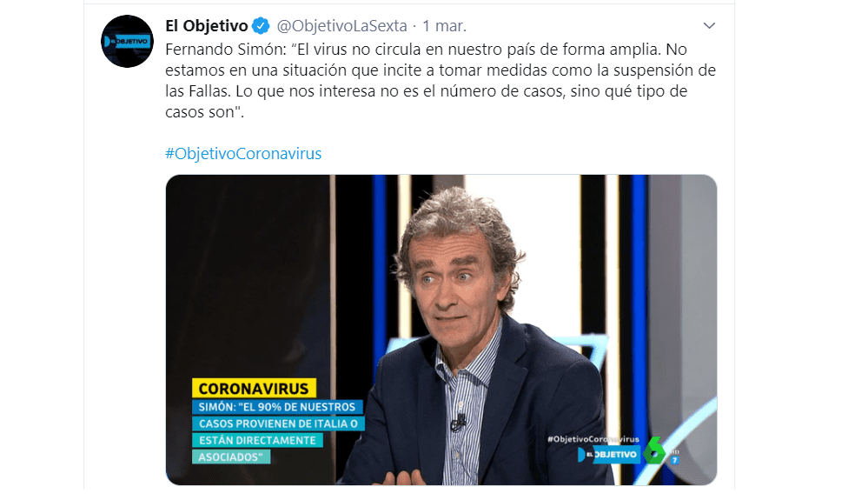This screenshot has height=500, width=868.
Task: Click the #ObjetivoCoronavirus watermark inside image
Action: pos(593,439)
